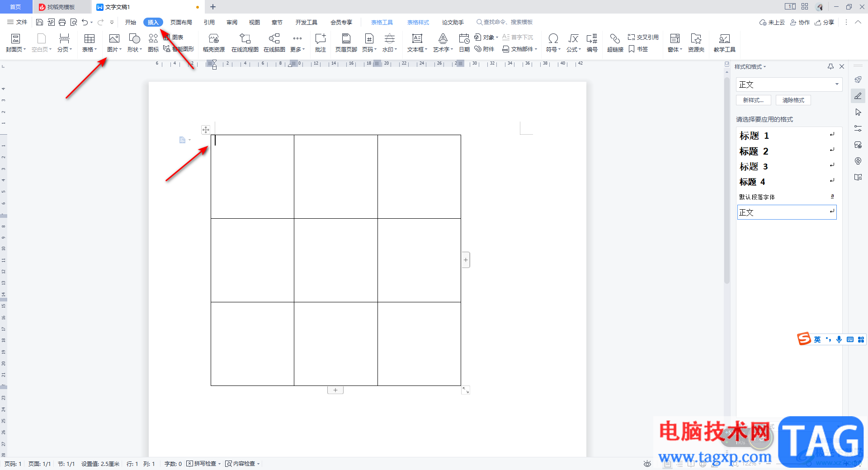This screenshot has width=868, height=470.
Task: Insert a page break (分页)
Action: coord(64,43)
